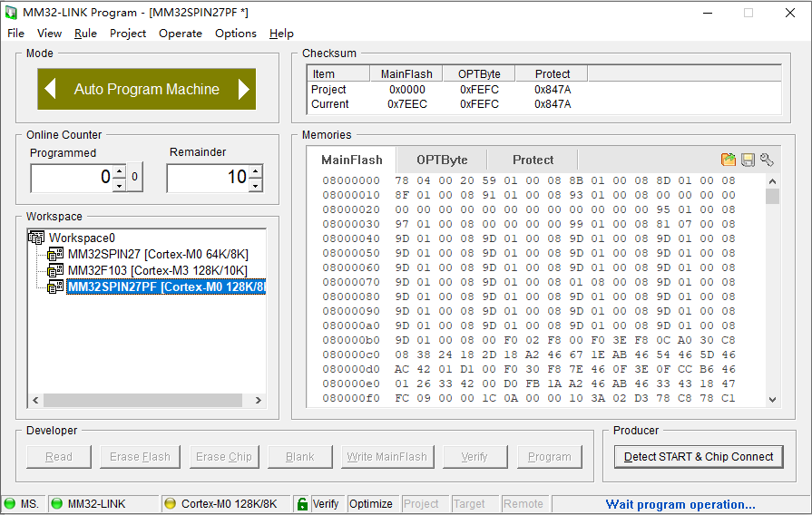The image size is (812, 515).
Task: Switch mode with the left arrow
Action: pyautogui.click(x=50, y=89)
